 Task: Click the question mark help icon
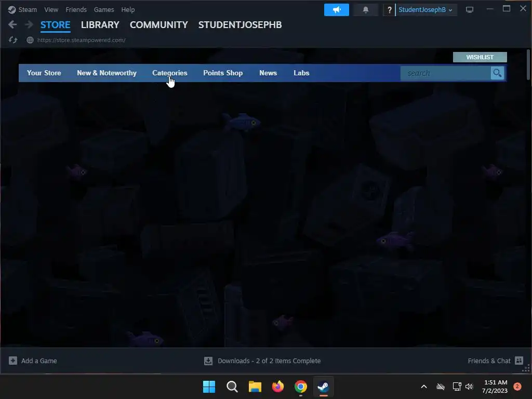[x=389, y=10]
